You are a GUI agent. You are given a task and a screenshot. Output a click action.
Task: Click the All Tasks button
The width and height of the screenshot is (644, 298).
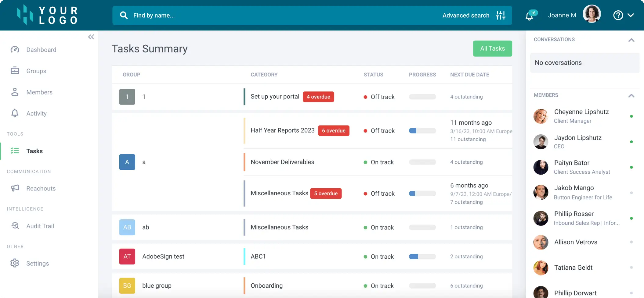coord(492,48)
